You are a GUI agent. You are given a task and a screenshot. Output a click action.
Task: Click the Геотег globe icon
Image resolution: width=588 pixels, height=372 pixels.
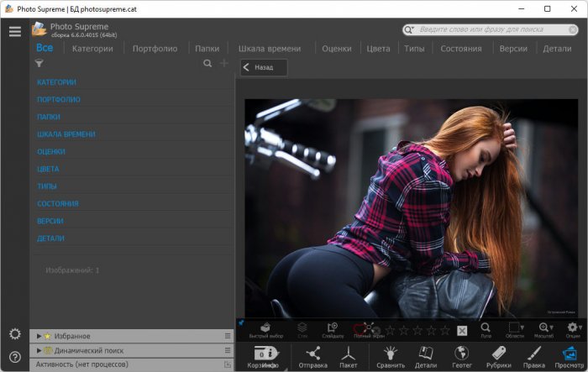point(461,354)
